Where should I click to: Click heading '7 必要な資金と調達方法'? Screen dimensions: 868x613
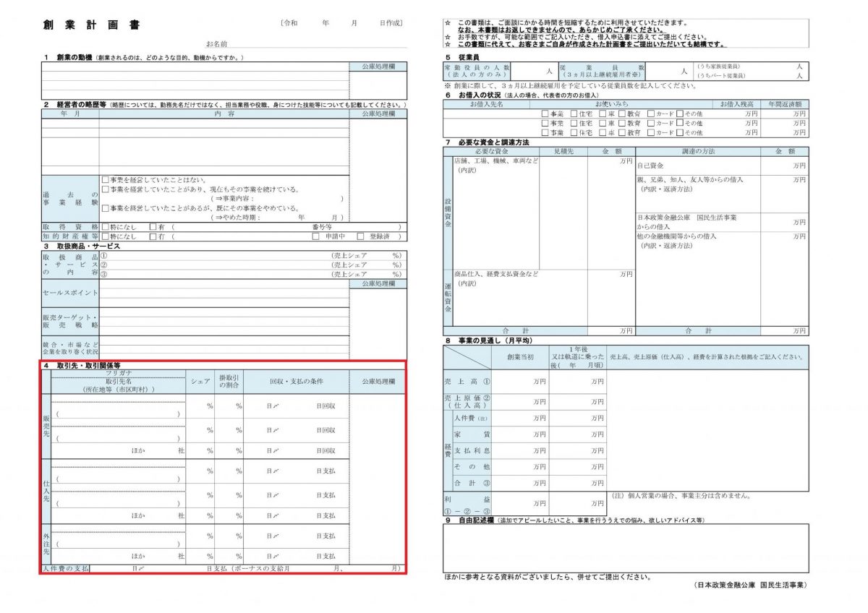click(x=488, y=142)
